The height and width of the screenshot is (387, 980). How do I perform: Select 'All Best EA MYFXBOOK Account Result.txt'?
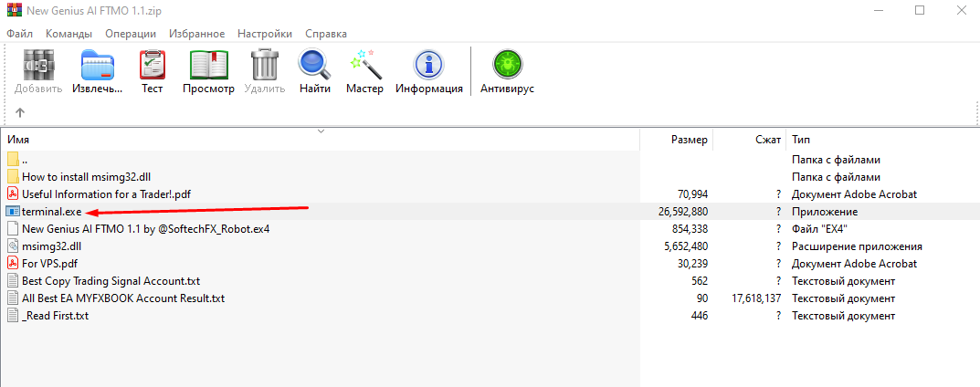click(123, 298)
